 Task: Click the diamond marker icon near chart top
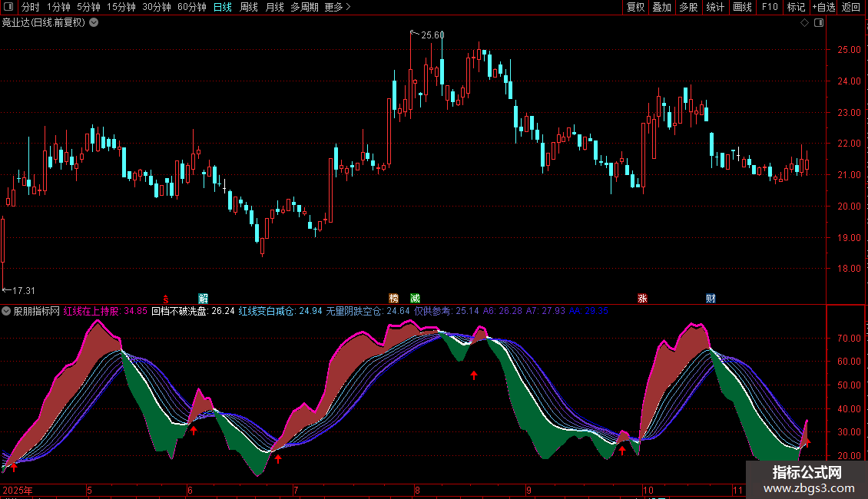805,23
